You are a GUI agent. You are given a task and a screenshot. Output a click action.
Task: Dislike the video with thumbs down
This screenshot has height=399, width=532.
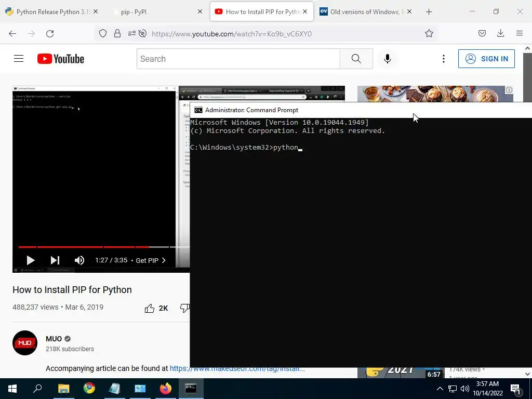pos(184,308)
